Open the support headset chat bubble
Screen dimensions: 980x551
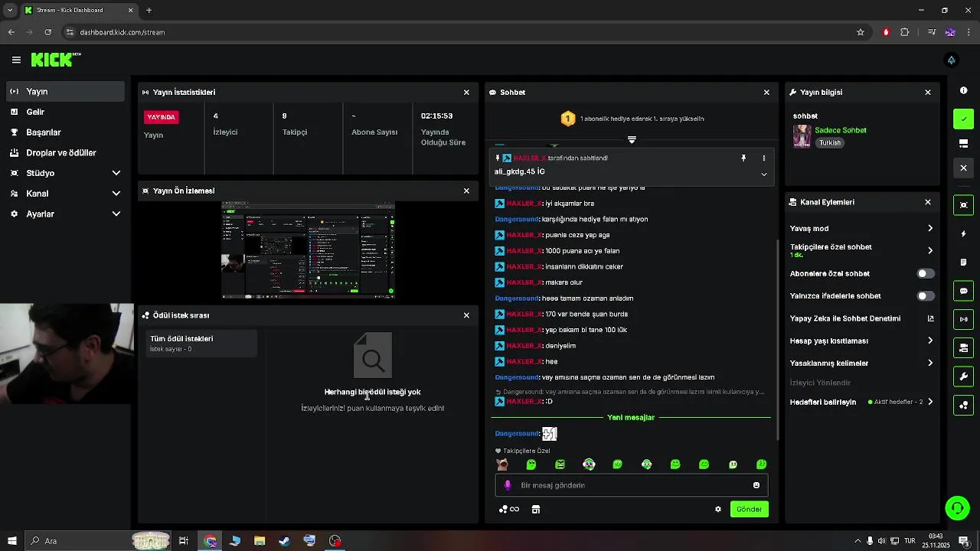coord(956,507)
